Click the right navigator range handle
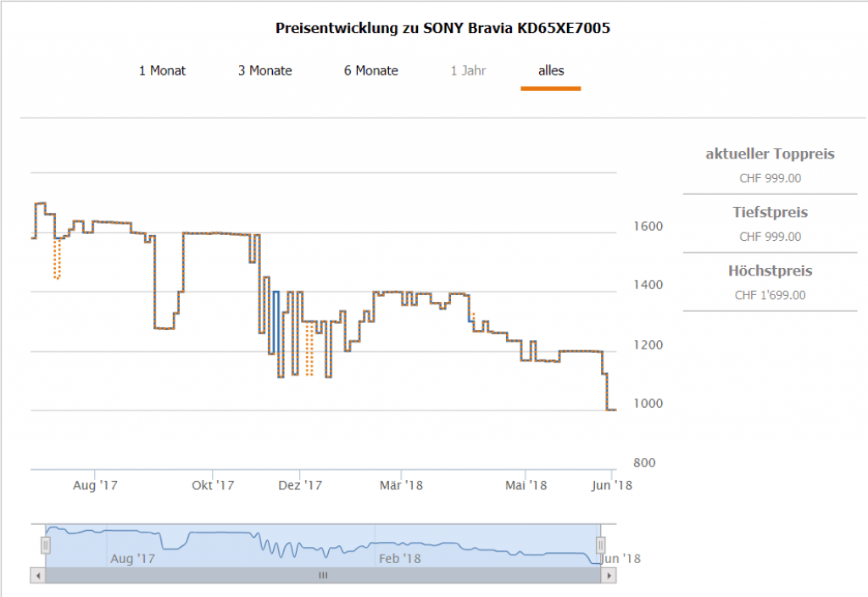This screenshot has height=597, width=868. (x=600, y=544)
